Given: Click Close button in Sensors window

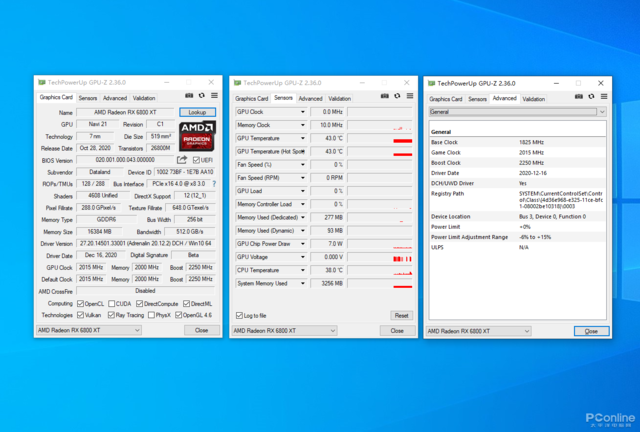Looking at the screenshot, I should pyautogui.click(x=397, y=331).
